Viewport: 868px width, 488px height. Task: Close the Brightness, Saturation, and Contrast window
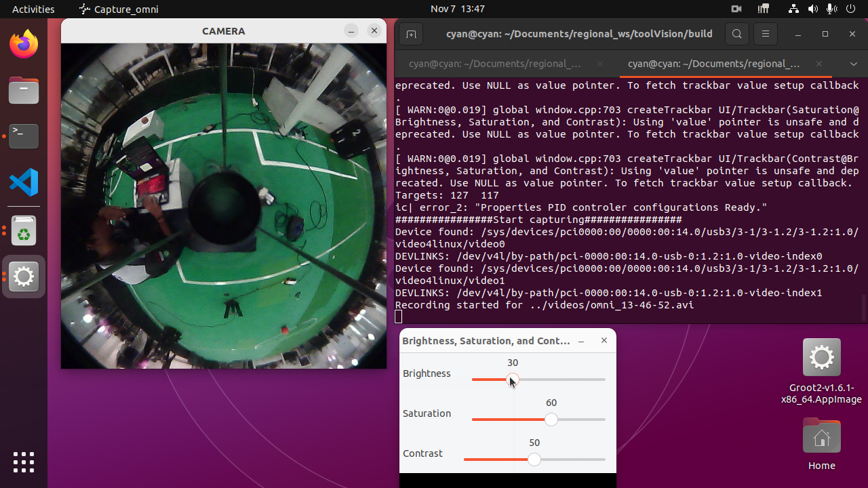click(x=604, y=341)
